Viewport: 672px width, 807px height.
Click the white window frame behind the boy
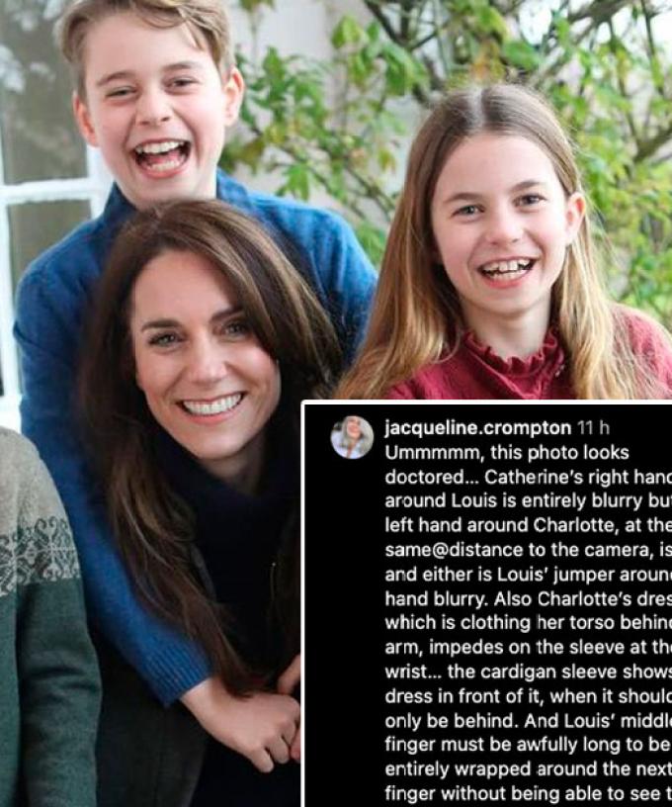(x=51, y=193)
